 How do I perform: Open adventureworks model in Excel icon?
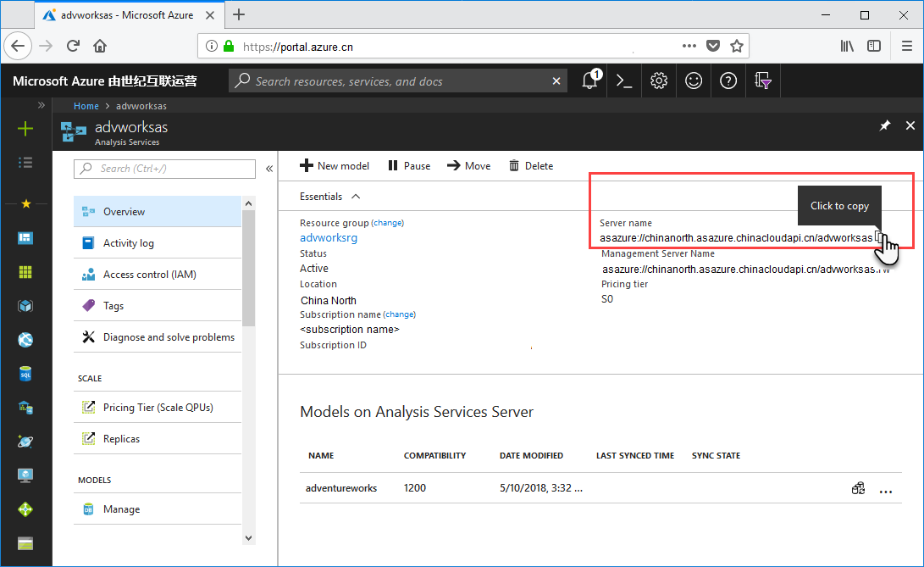[x=859, y=488]
